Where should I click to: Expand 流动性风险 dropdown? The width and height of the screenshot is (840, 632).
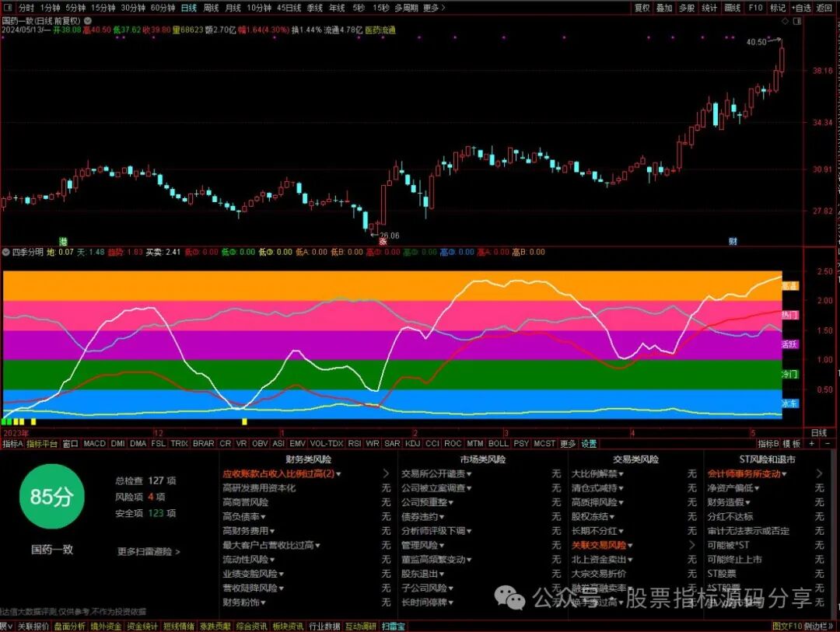click(x=249, y=559)
